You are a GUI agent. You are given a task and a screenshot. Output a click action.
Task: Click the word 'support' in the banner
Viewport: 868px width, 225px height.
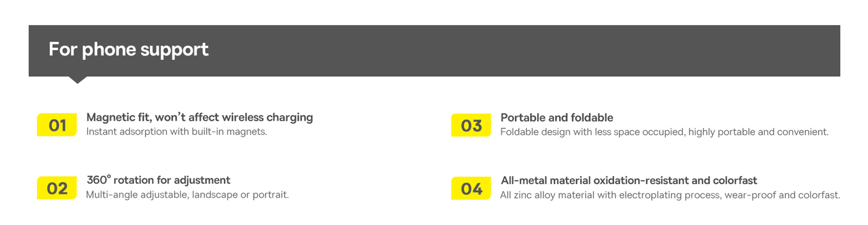[x=174, y=51]
